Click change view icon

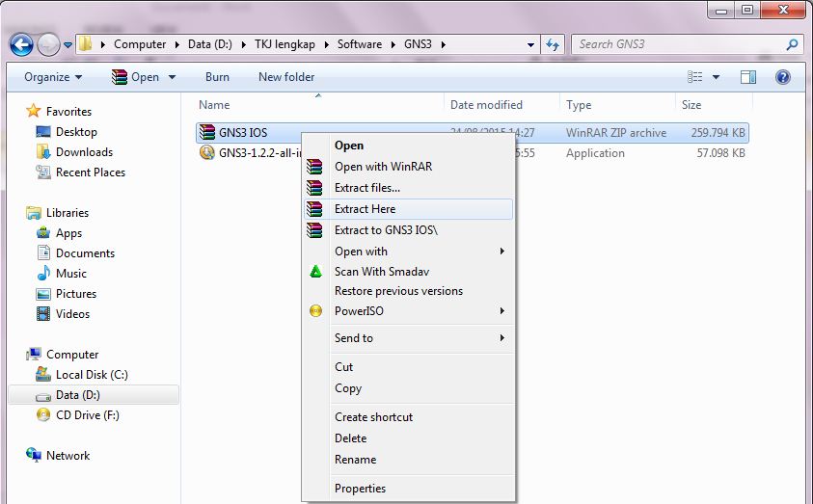tap(694, 77)
